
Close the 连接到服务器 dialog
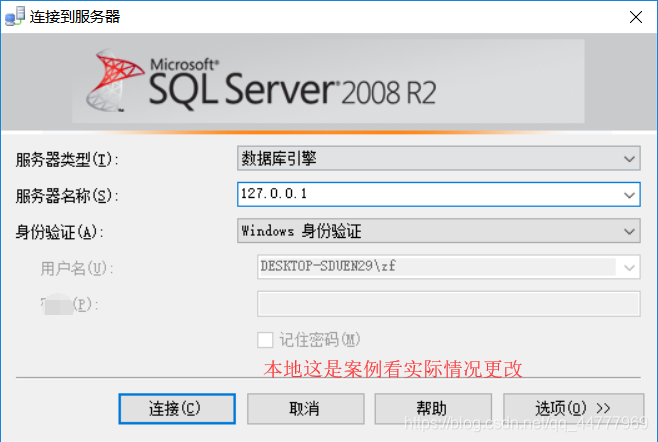[636, 17]
